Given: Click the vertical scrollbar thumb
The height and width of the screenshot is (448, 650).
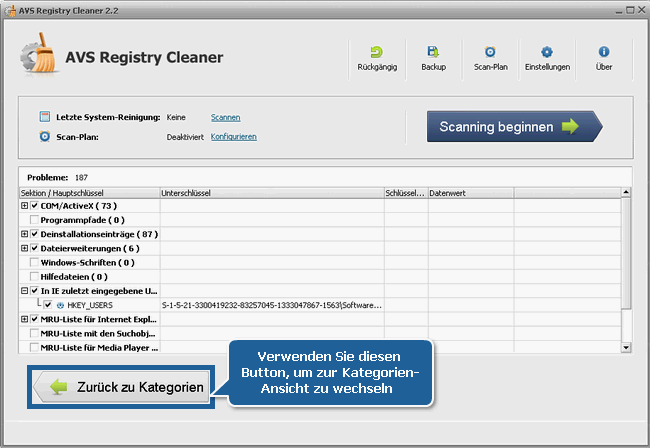Looking at the screenshot, I should tap(626, 253).
